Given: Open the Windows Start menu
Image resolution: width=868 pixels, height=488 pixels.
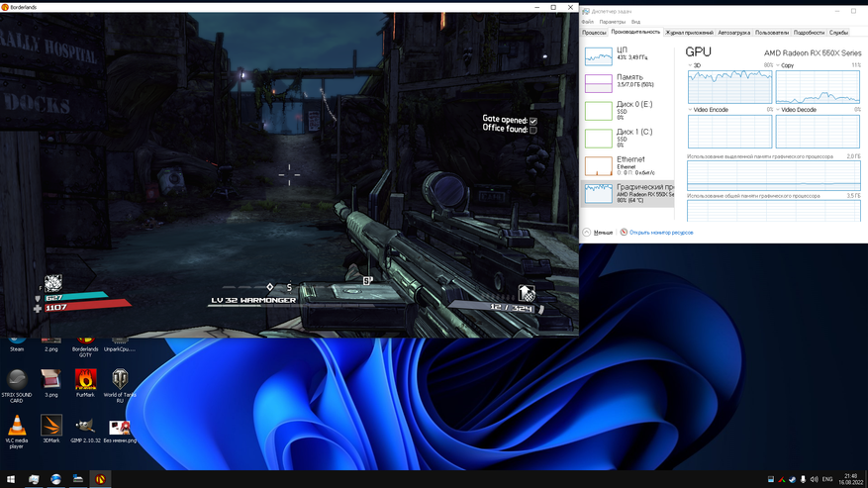Looking at the screenshot, I should [x=11, y=479].
